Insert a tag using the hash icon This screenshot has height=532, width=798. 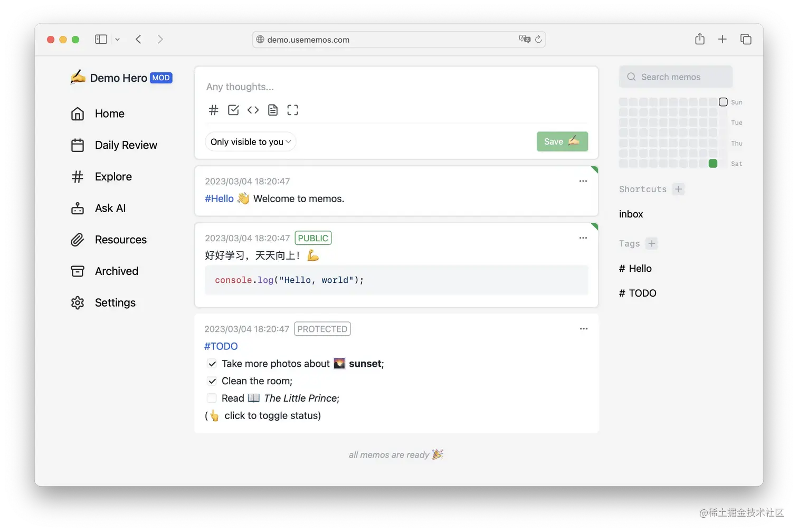pos(213,110)
